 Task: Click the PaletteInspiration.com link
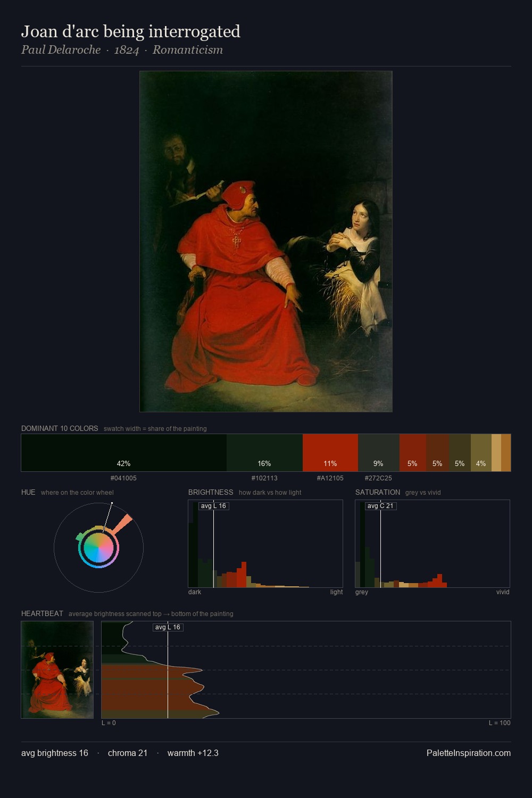(469, 753)
